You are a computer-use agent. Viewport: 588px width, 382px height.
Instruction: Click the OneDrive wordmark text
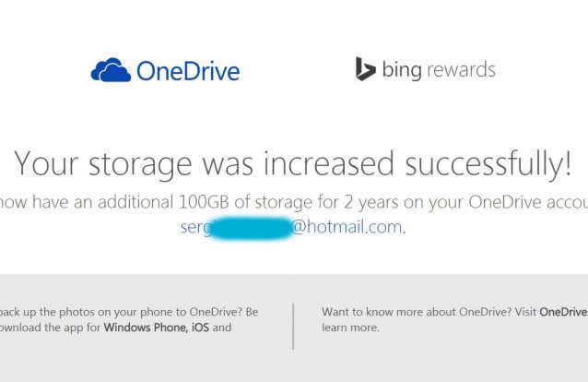(188, 70)
